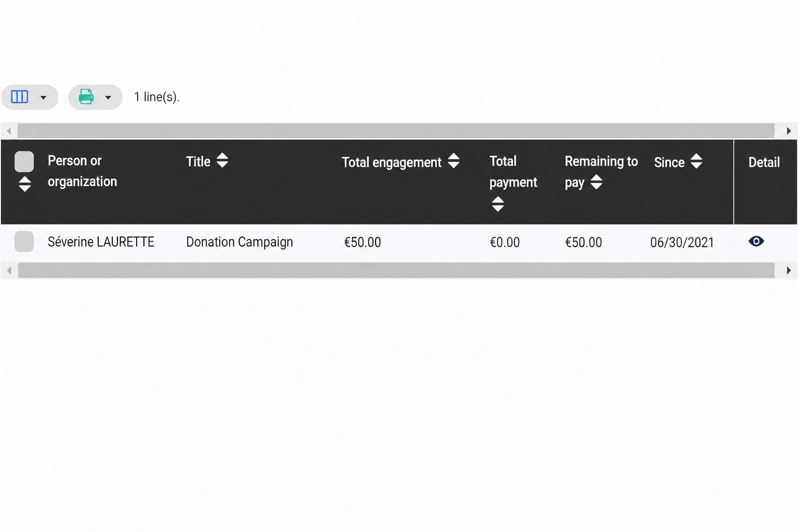Sort by Since column arrows
This screenshot has width=798, height=532.
click(x=697, y=161)
